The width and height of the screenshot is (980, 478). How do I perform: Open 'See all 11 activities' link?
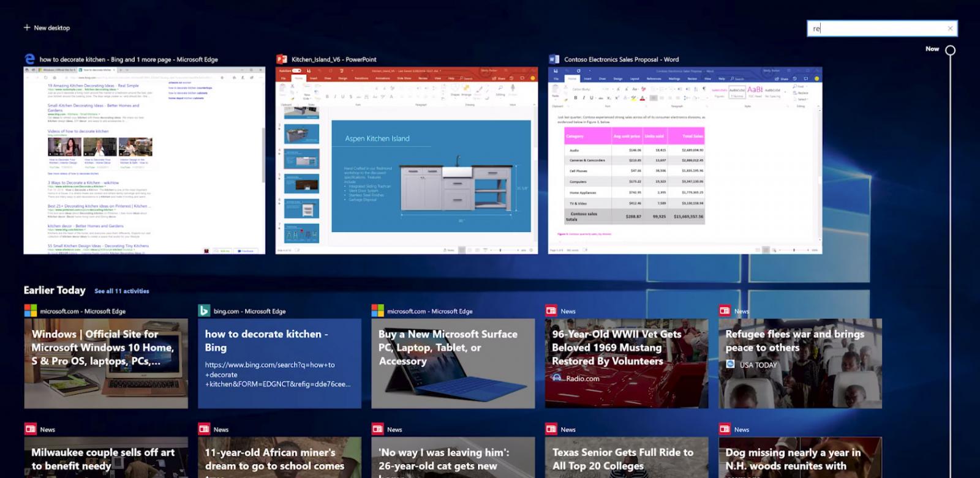click(122, 291)
